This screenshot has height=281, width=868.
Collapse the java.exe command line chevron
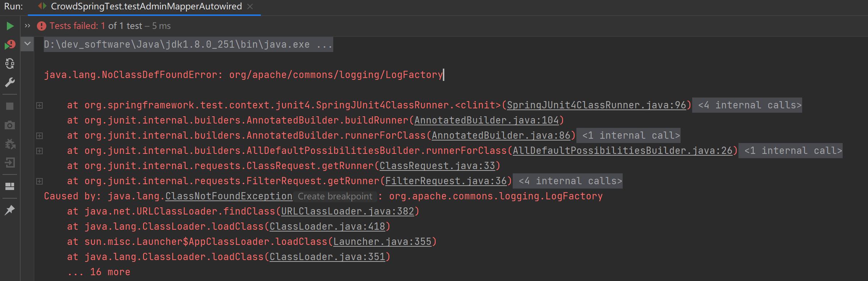27,44
